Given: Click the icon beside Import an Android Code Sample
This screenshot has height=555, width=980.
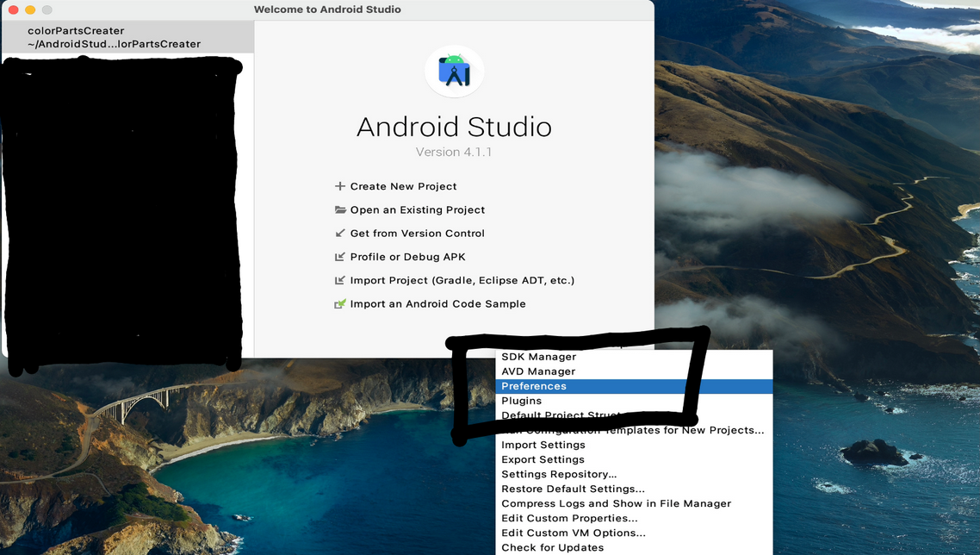Looking at the screenshot, I should pos(340,303).
